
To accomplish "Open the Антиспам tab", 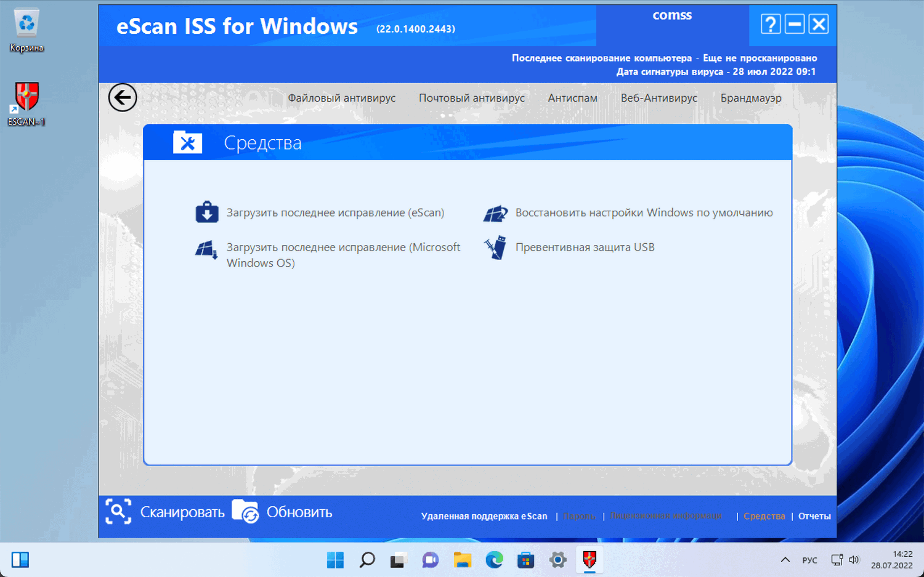I will [573, 98].
